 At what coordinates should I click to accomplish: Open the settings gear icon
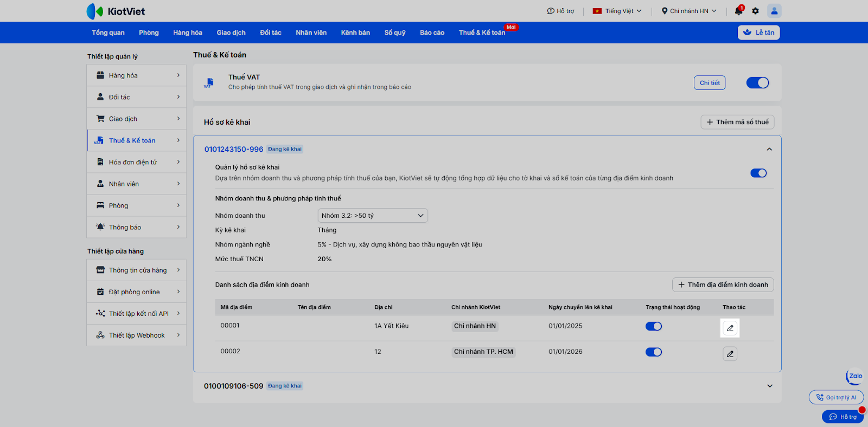pos(755,11)
